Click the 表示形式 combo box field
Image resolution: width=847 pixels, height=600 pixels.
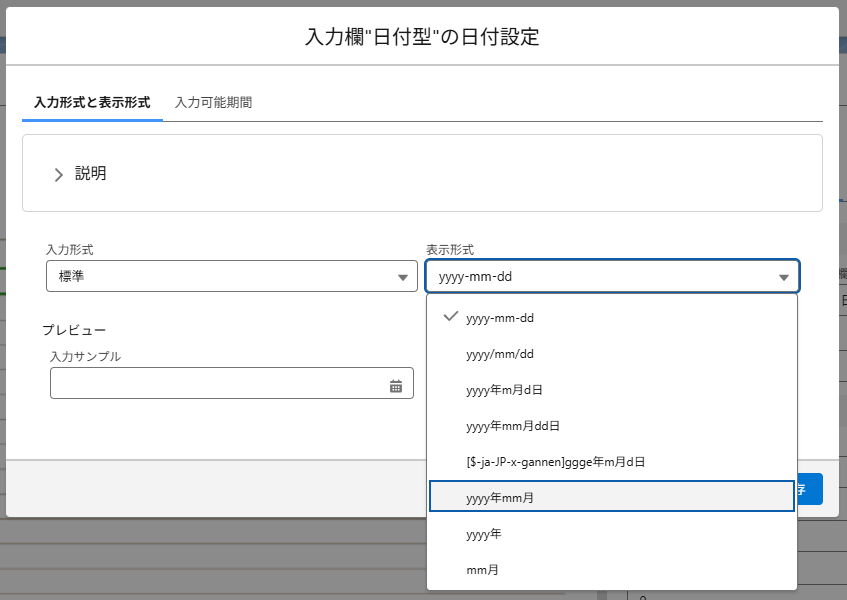coord(600,277)
